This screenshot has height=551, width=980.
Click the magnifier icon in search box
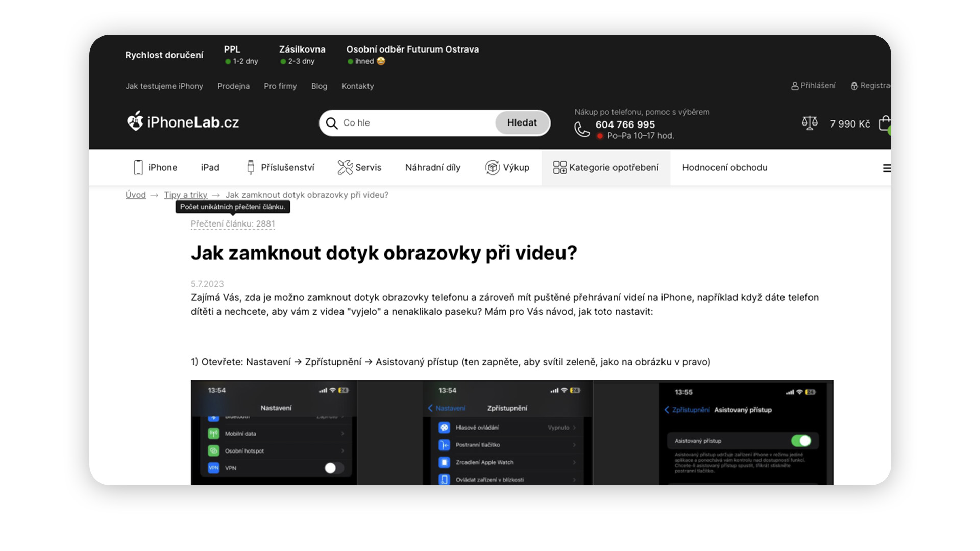coord(332,123)
